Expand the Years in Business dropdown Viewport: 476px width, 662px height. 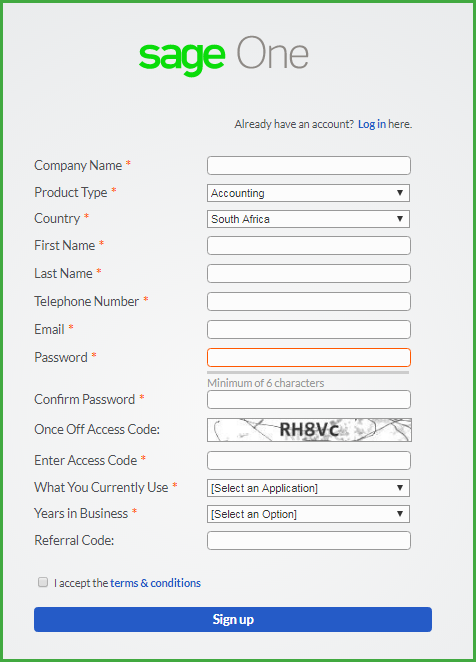308,514
